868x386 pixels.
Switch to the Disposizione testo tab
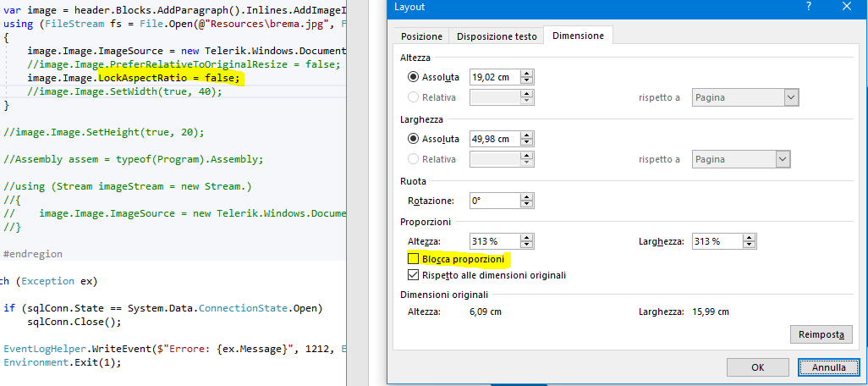(497, 36)
